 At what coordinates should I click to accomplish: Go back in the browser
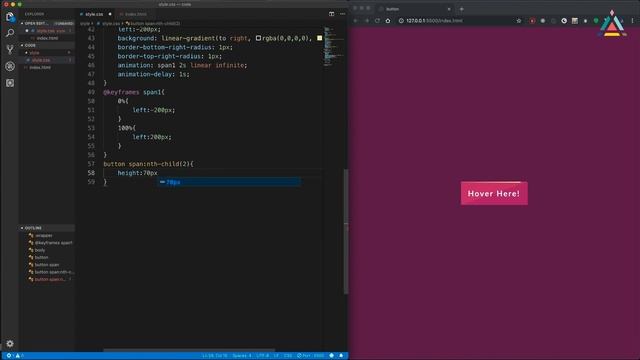[355, 21]
